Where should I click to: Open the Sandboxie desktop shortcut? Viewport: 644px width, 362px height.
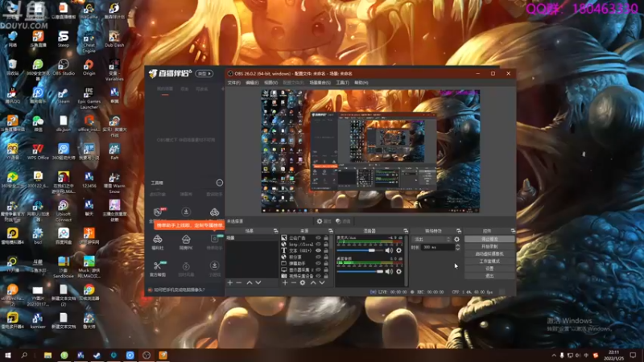pyautogui.click(x=64, y=267)
